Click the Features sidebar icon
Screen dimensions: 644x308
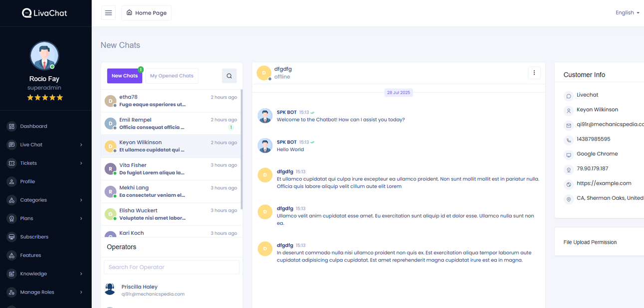click(x=11, y=256)
